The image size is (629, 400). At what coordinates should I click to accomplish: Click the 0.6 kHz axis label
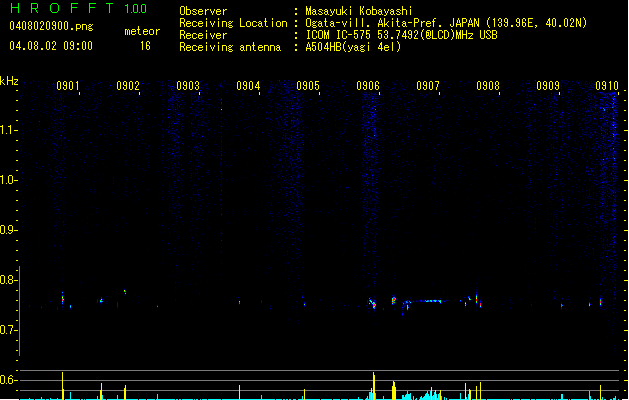tap(8, 380)
